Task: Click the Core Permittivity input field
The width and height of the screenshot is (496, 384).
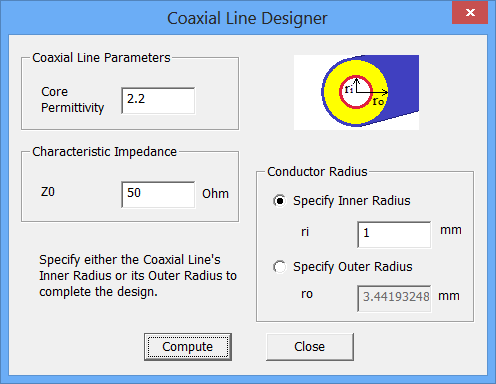Action: 158,101
